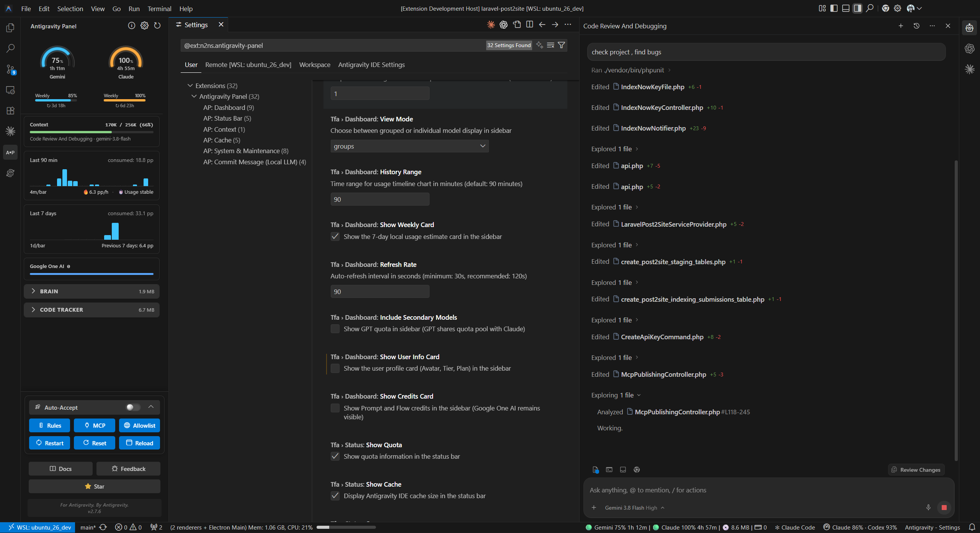980x533 pixels.
Task: Collapse the Auto-Accept panel chevron
Action: click(x=151, y=407)
